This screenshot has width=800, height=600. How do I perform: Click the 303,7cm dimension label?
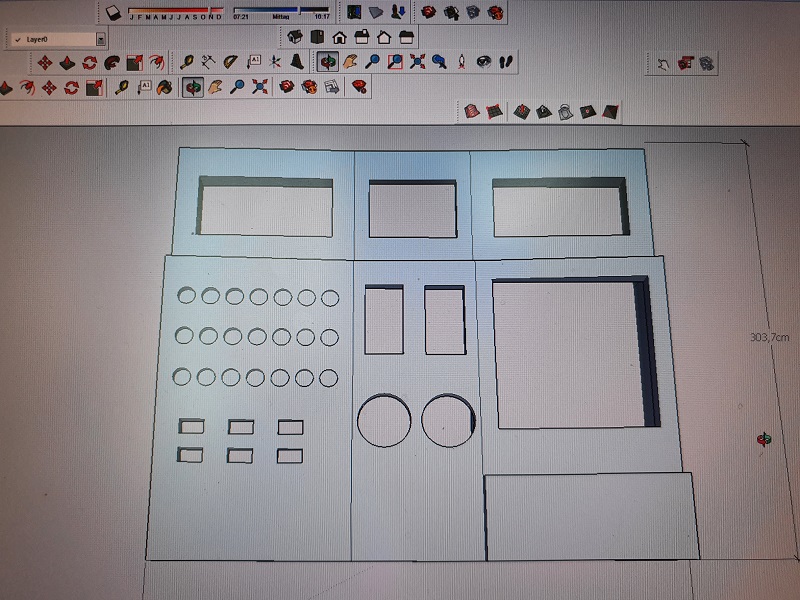(x=769, y=337)
